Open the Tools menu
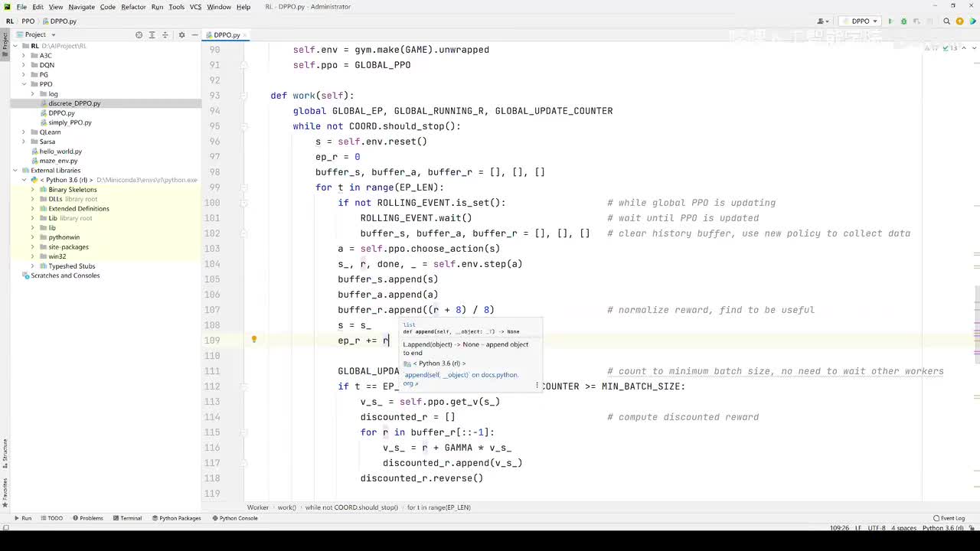 [x=176, y=7]
